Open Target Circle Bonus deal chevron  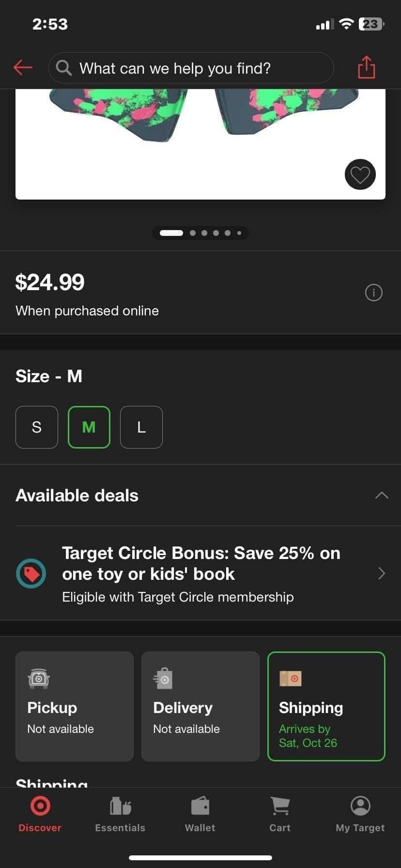pyautogui.click(x=382, y=573)
